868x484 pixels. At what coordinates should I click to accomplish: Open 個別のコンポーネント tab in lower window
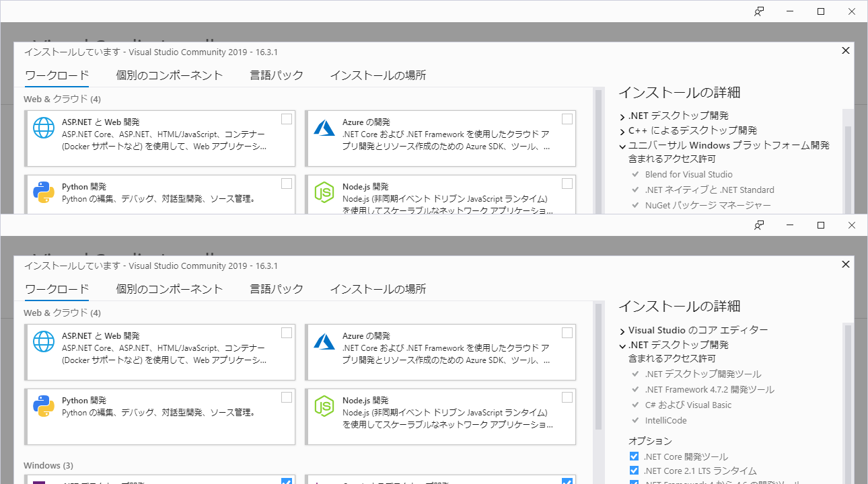[169, 289]
